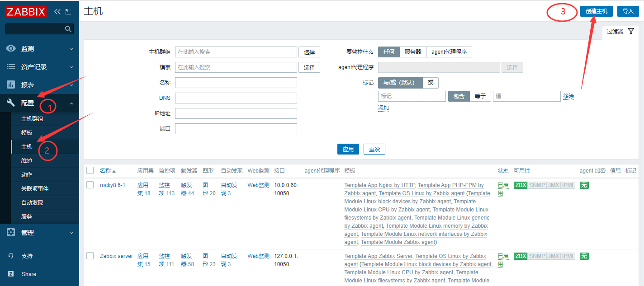Set tag operator to 包含
Screen dimensions: 644x286
459,96
